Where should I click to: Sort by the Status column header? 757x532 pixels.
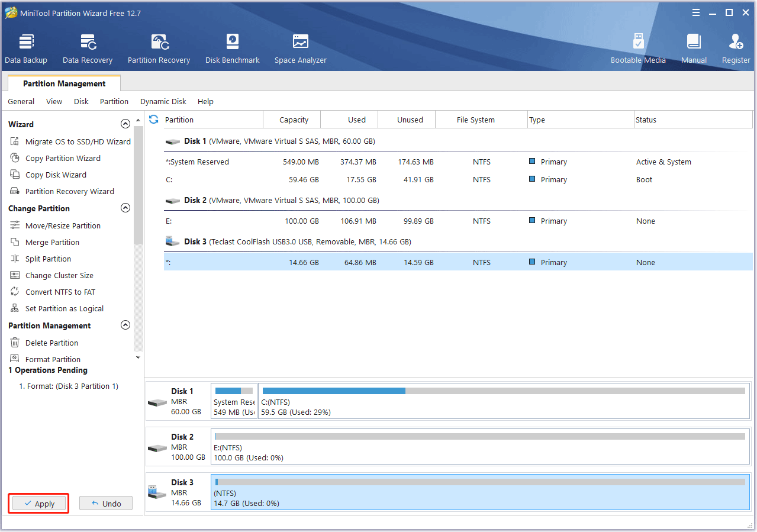point(693,120)
